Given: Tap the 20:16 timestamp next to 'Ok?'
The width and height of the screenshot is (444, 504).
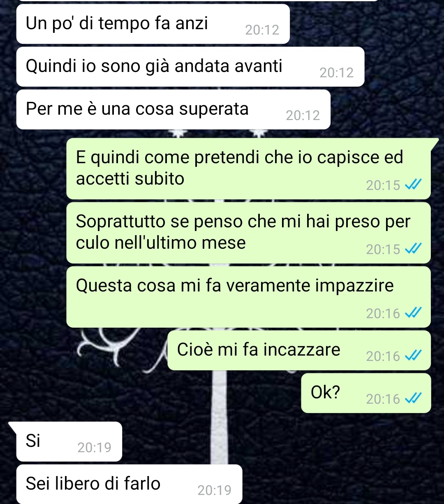Looking at the screenshot, I should coord(383,399).
